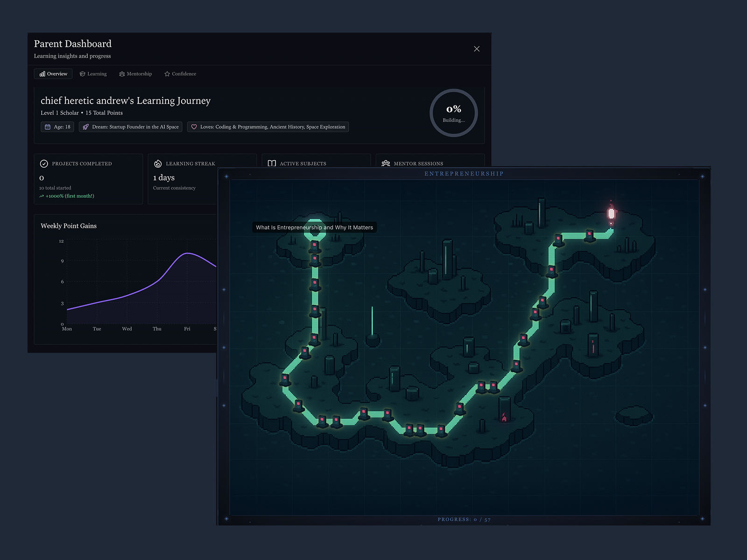Viewport: 747px width, 560px height.
Task: Click the 0% Building progress ring
Action: 453,112
